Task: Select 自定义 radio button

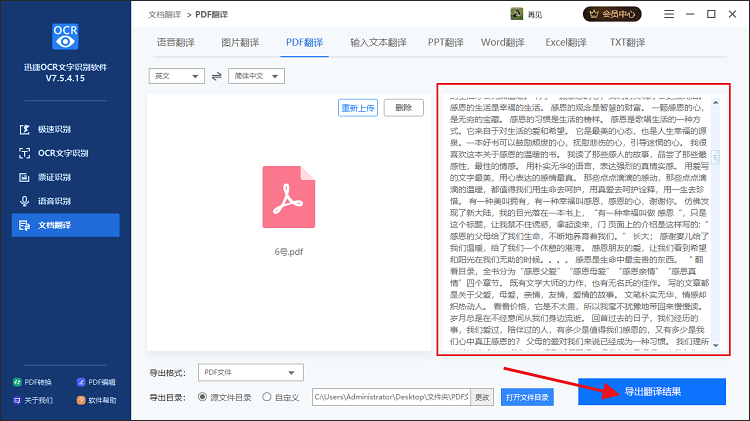Action: (267, 397)
